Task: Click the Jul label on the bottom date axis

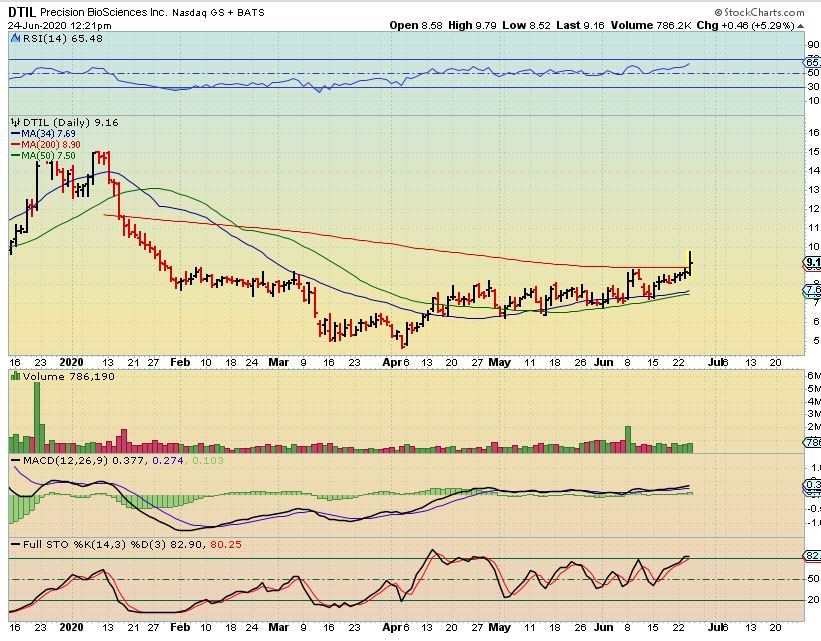Action: click(715, 627)
